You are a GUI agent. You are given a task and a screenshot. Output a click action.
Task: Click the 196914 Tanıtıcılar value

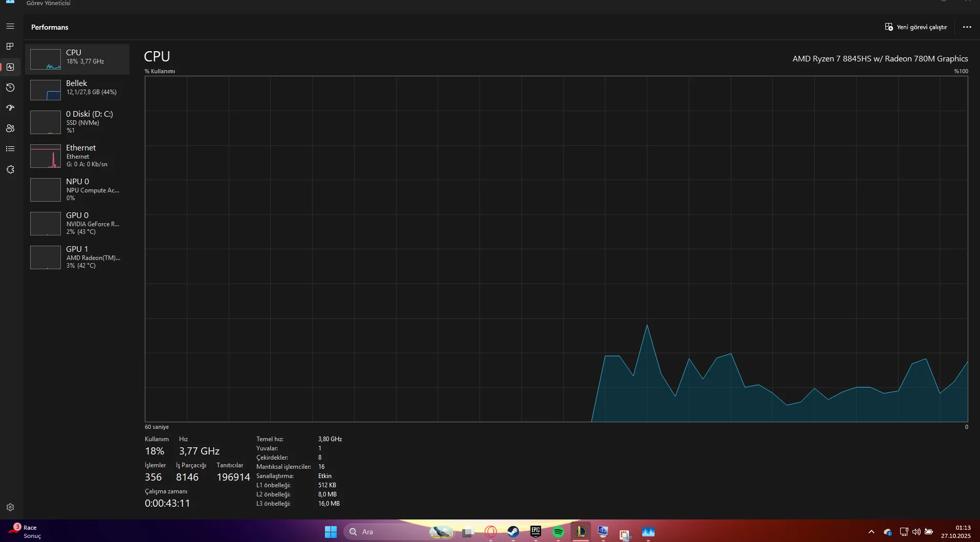233,477
